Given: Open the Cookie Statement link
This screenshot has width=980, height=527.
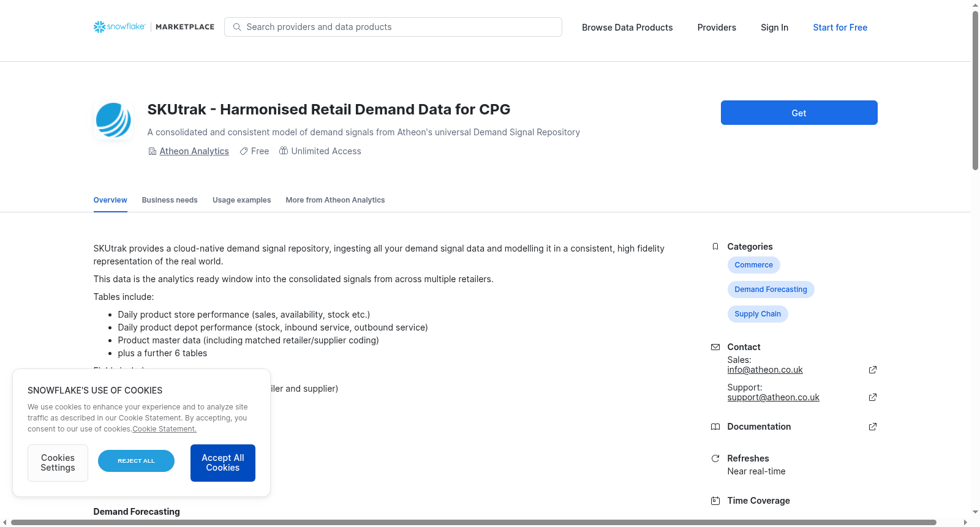Looking at the screenshot, I should (x=164, y=429).
